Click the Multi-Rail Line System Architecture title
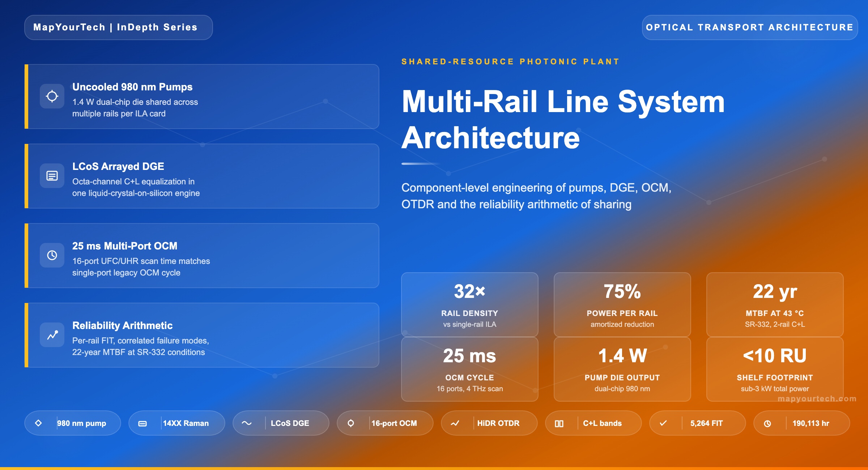 [563, 119]
